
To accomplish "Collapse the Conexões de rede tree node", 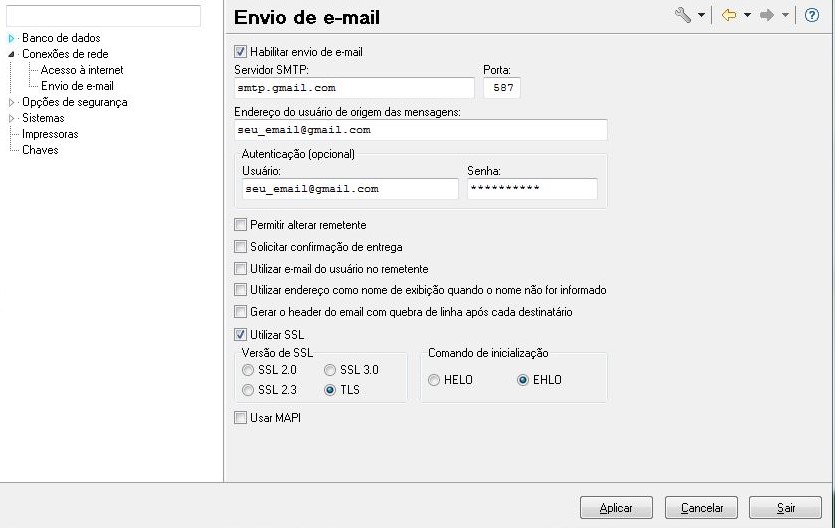I will pos(12,54).
